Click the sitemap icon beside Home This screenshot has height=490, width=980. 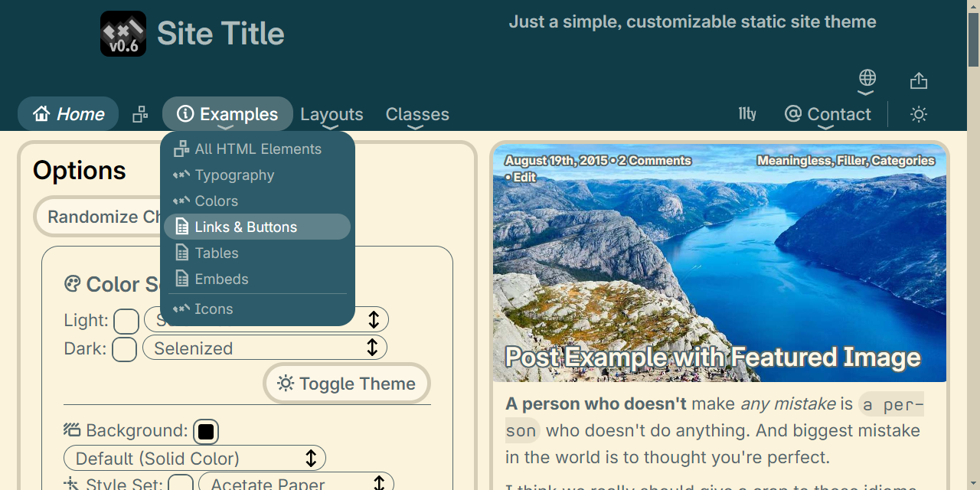[140, 115]
